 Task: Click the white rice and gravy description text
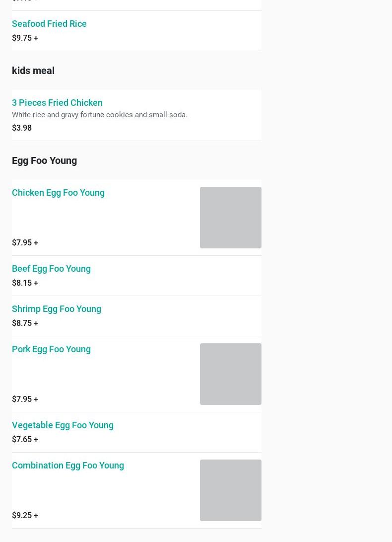[99, 115]
